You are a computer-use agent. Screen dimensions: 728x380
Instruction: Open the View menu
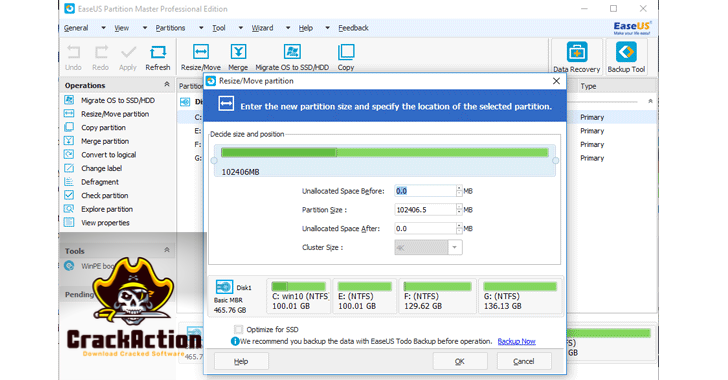tap(122, 28)
